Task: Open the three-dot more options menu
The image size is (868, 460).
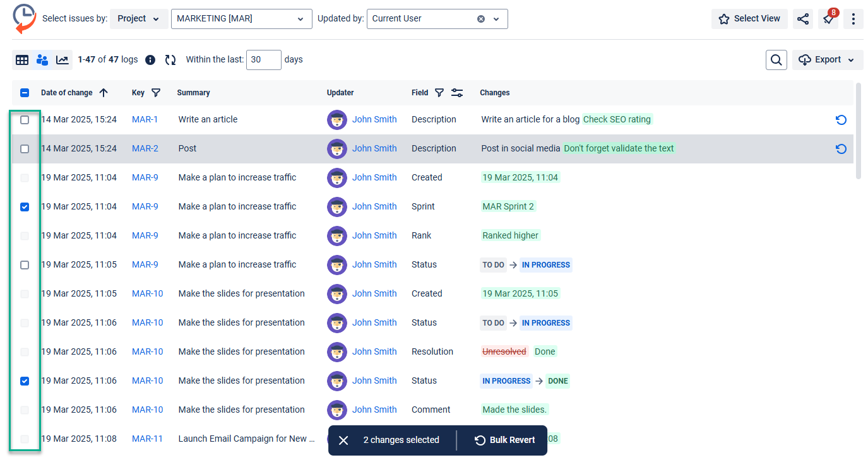Action: coord(853,19)
